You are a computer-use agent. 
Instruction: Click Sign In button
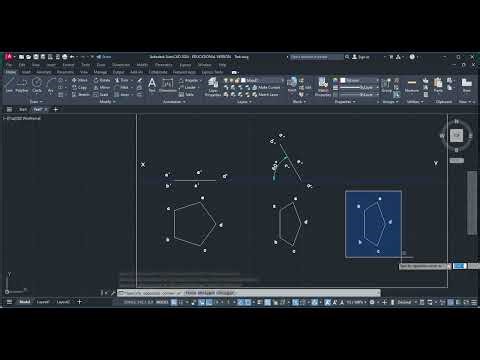[x=361, y=57]
